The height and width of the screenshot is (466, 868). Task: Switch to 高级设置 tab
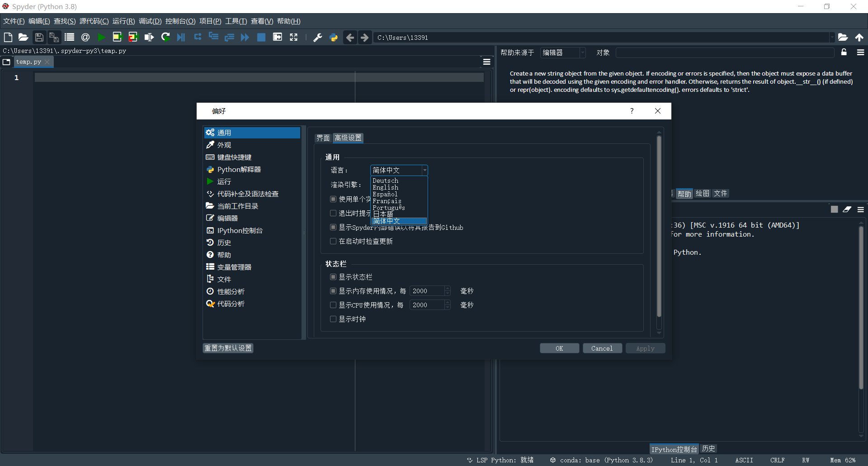coord(348,138)
